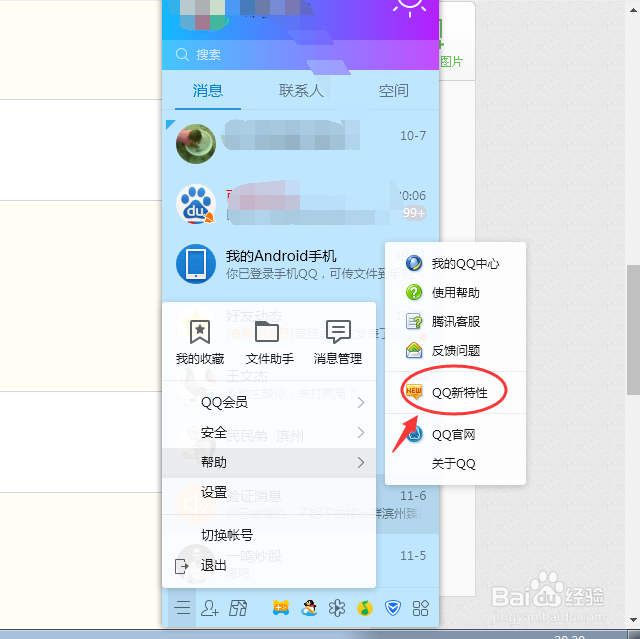Select 使用帮助 menu item
640x639 pixels.
[x=455, y=293]
